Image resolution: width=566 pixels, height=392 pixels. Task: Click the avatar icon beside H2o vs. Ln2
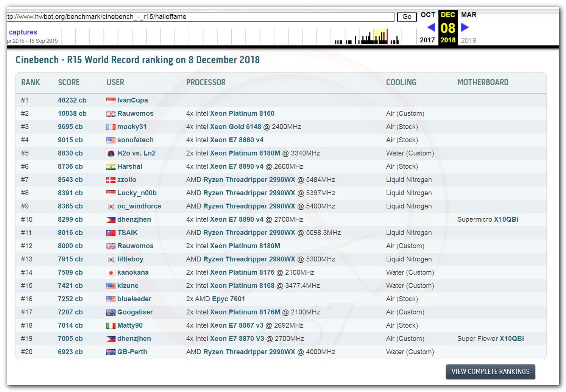pyautogui.click(x=111, y=153)
